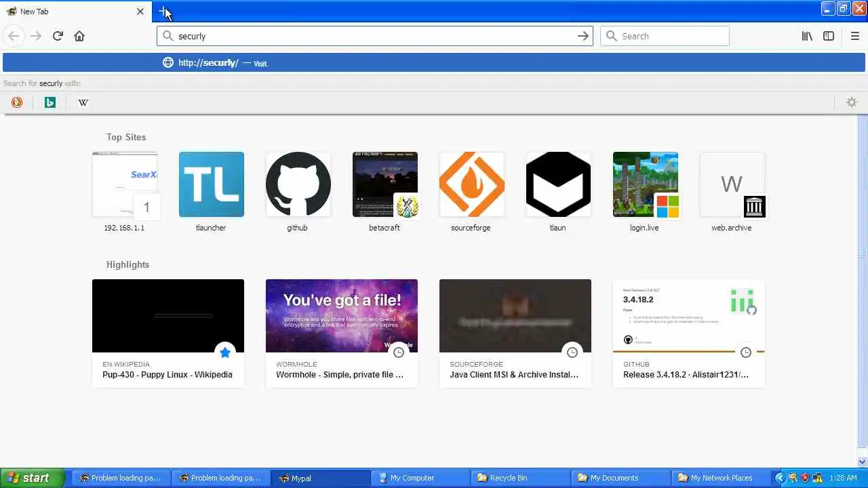Click the Top Sites heading
This screenshot has width=868, height=488.
point(126,137)
